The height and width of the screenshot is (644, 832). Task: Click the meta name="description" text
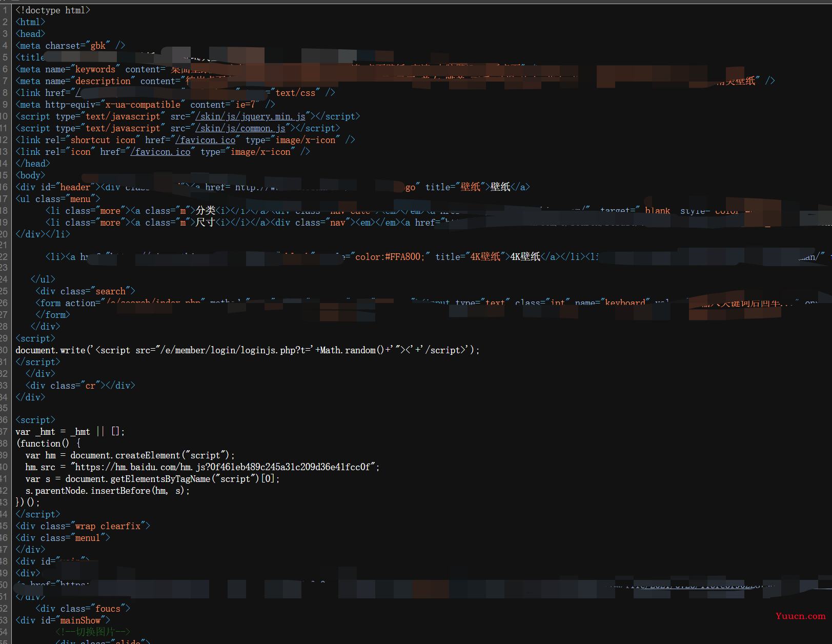[x=75, y=81]
